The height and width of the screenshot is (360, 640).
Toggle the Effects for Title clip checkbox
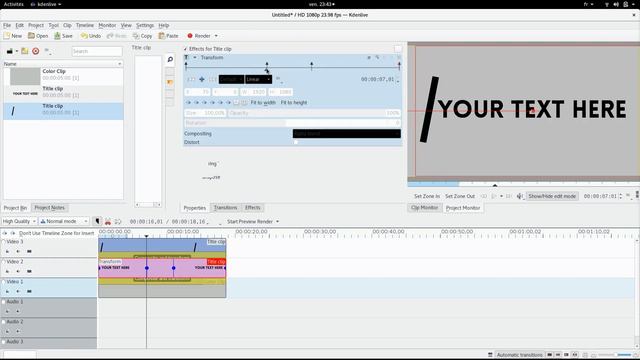186,49
